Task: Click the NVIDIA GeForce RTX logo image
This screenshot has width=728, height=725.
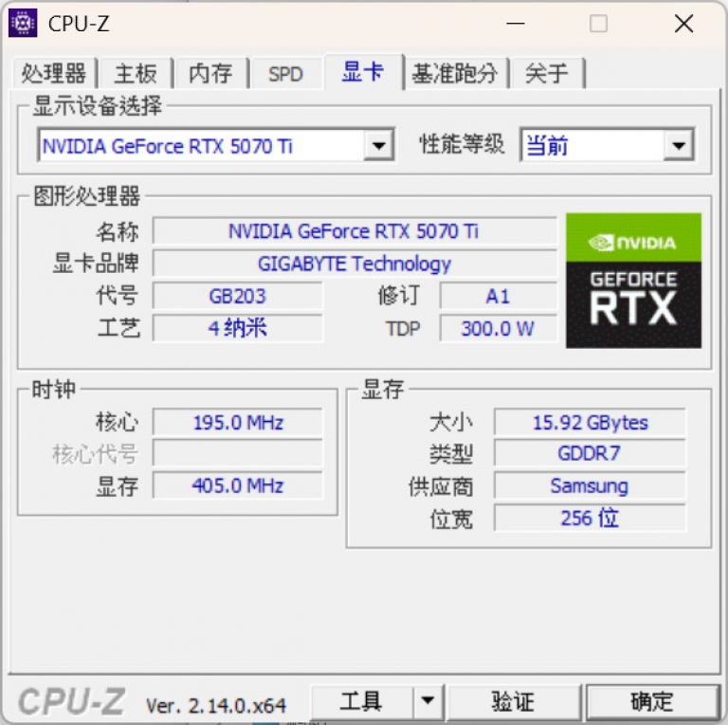Action: [x=633, y=281]
